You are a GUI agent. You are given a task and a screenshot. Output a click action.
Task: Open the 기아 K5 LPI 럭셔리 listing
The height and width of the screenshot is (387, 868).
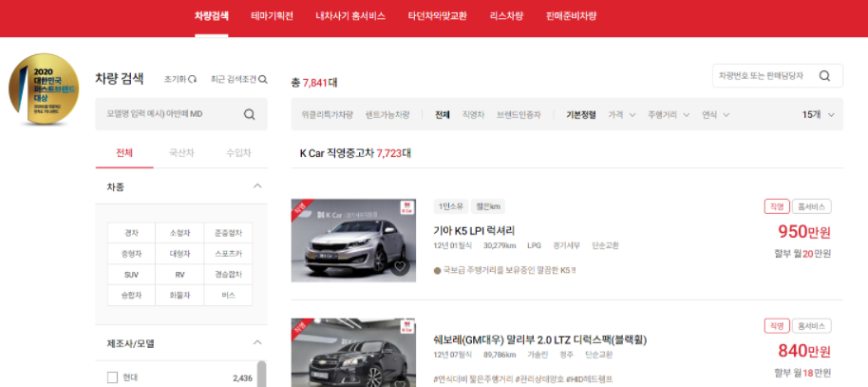(475, 230)
